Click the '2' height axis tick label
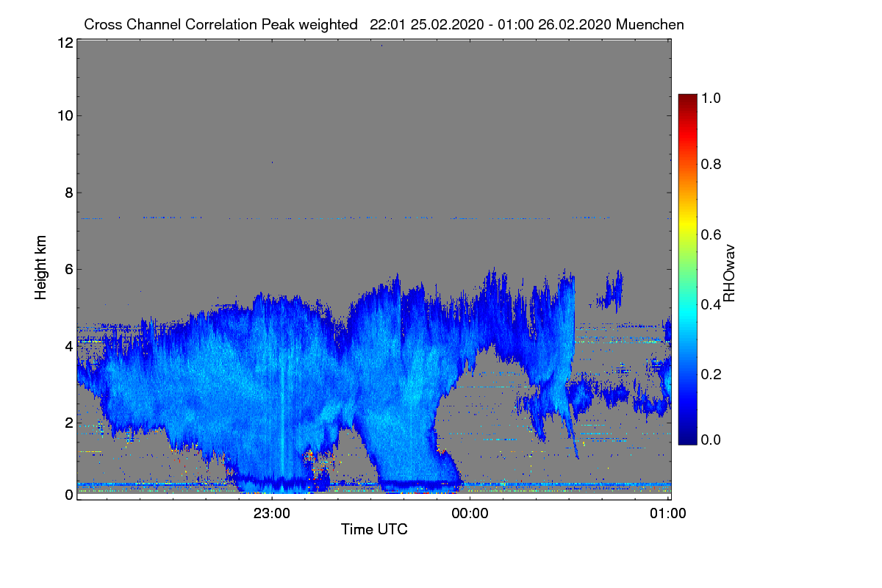Image resolution: width=882 pixels, height=588 pixels. (68, 423)
